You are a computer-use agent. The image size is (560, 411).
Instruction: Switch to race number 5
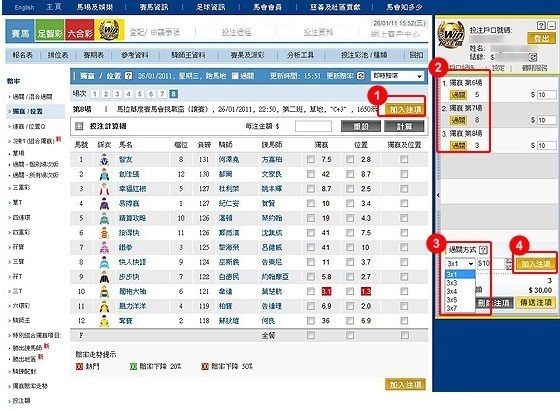(139, 94)
